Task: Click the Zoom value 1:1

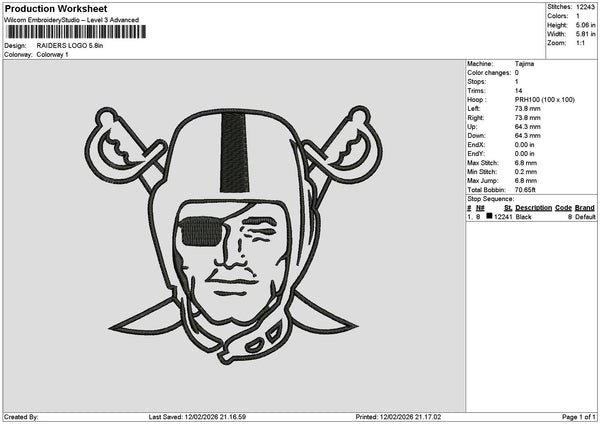Action: tap(580, 43)
